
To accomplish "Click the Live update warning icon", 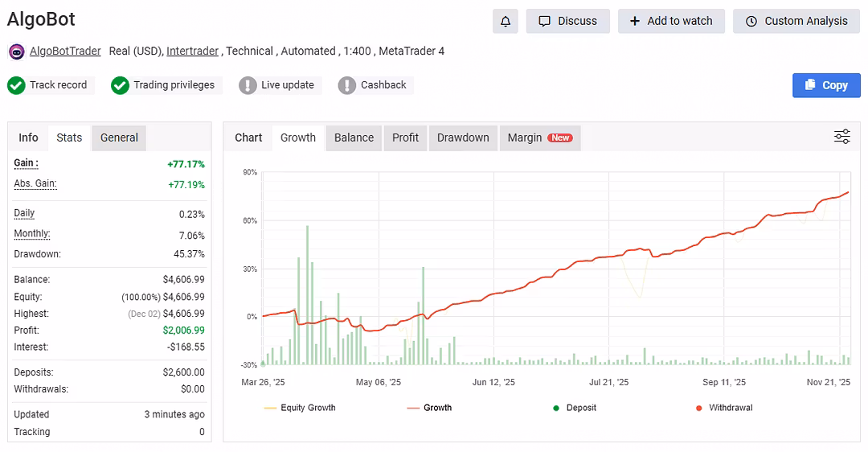I will click(x=248, y=85).
